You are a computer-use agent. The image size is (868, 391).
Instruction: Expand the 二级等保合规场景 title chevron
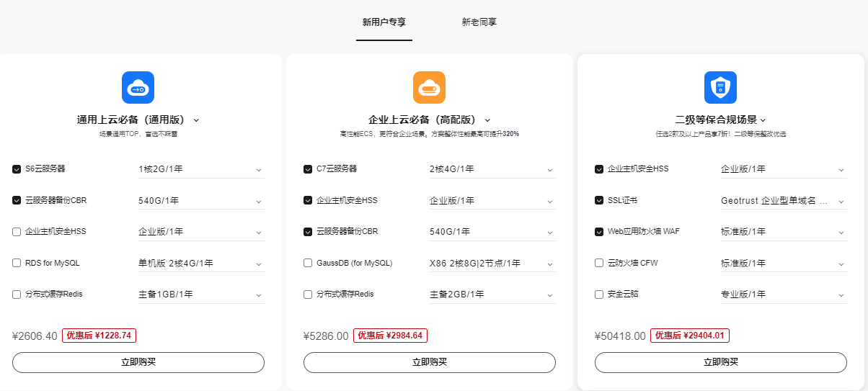tap(763, 120)
